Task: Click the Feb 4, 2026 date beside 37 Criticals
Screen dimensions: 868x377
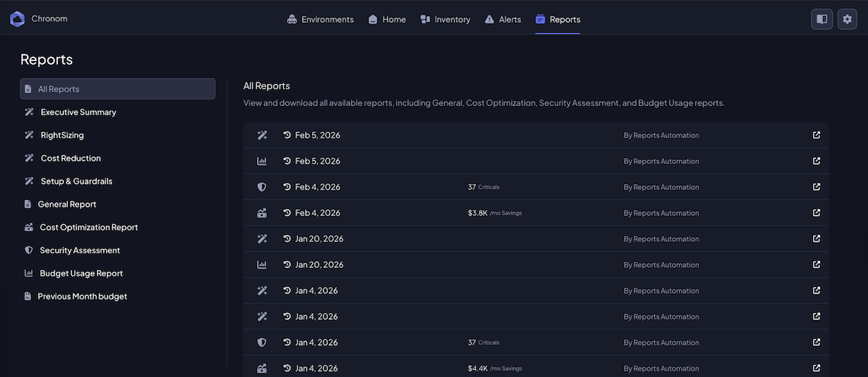Action: click(318, 187)
